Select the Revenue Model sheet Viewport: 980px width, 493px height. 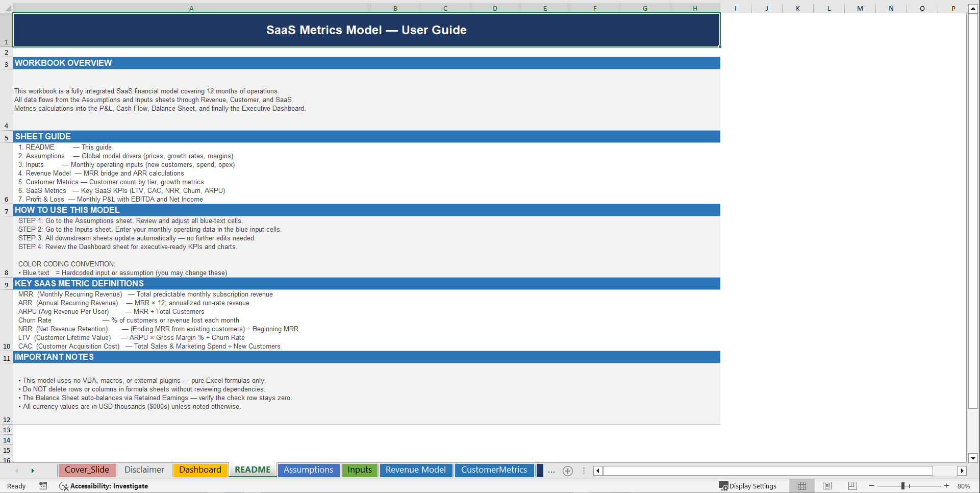click(416, 470)
